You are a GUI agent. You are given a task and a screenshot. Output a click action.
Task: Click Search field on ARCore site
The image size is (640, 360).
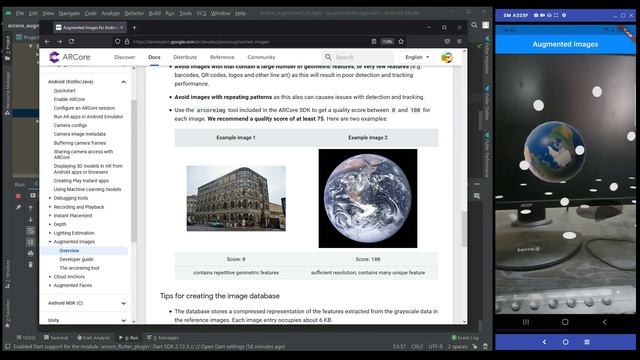[359, 57]
